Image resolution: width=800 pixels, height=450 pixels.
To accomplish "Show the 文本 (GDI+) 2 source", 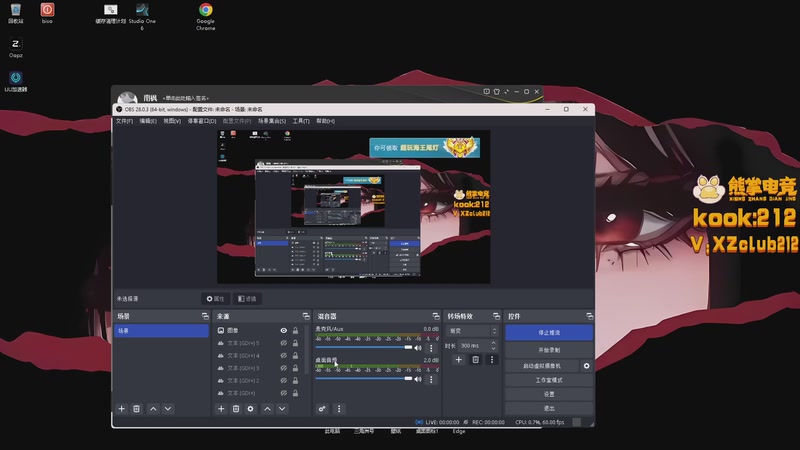I will pos(284,381).
